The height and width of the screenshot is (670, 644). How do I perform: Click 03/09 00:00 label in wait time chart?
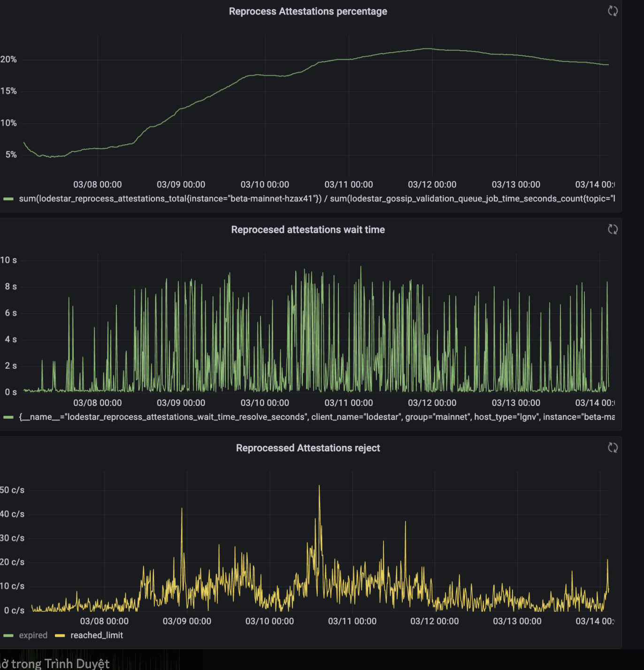coord(181,403)
